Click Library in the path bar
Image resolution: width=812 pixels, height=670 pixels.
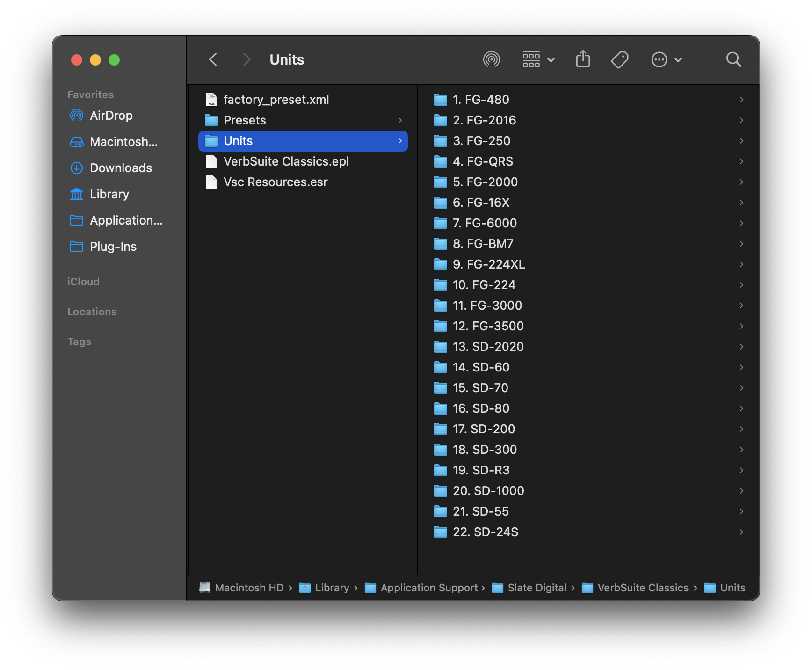click(324, 588)
